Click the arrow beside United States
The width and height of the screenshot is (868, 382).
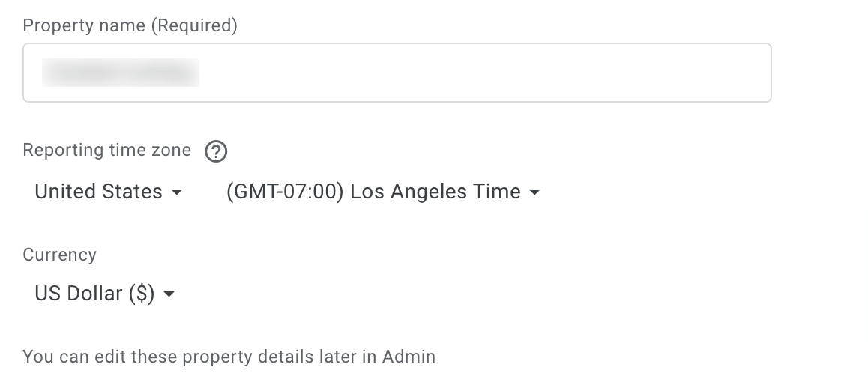click(x=177, y=192)
